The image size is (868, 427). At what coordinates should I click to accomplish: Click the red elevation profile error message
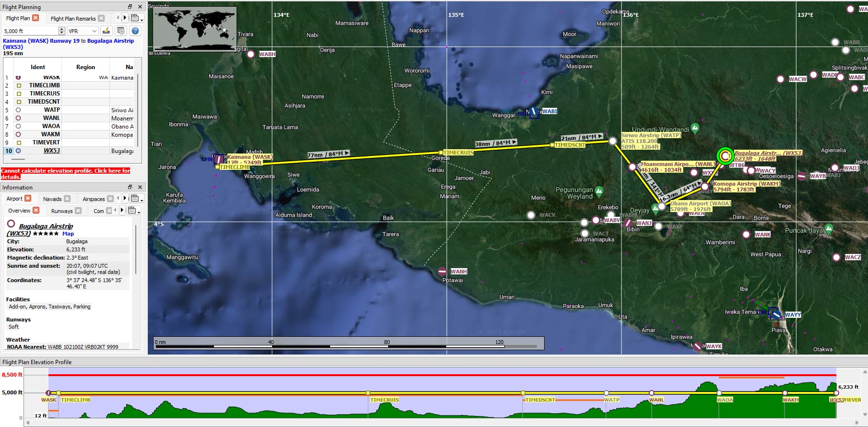66,173
